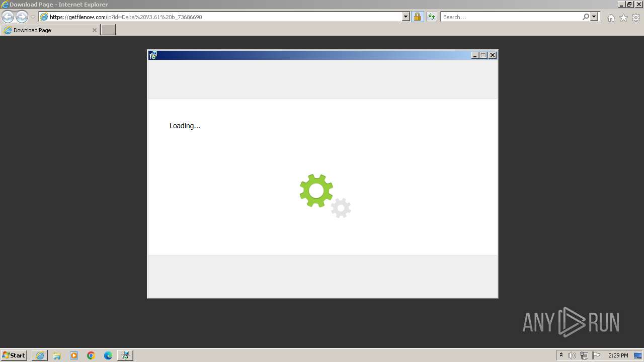Restore down the Internet Explorer window
The image size is (644, 362).
coord(629,5)
